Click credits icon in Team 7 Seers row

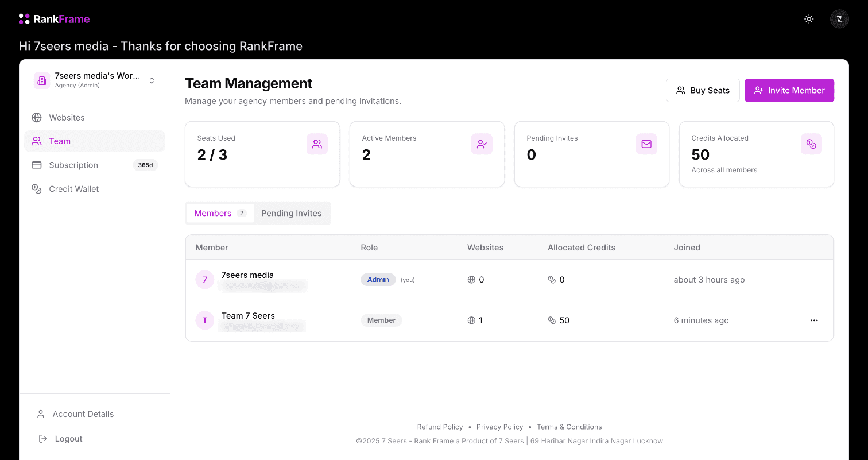(x=552, y=320)
